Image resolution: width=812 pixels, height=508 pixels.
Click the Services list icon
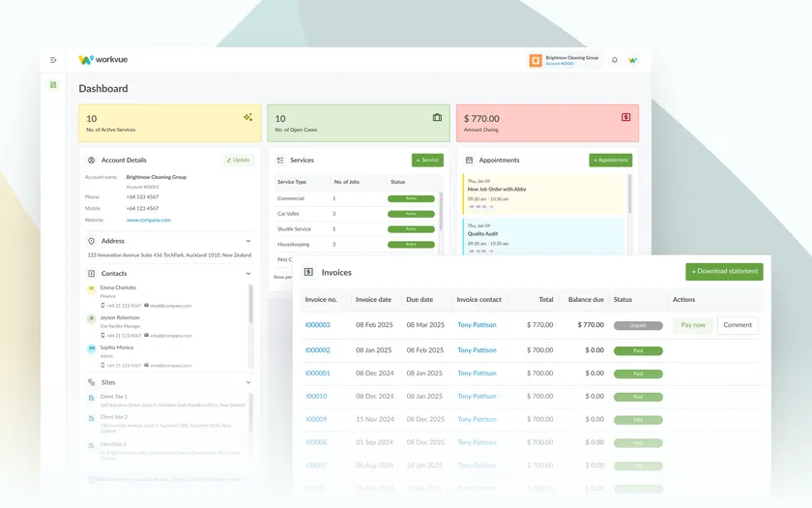point(280,161)
